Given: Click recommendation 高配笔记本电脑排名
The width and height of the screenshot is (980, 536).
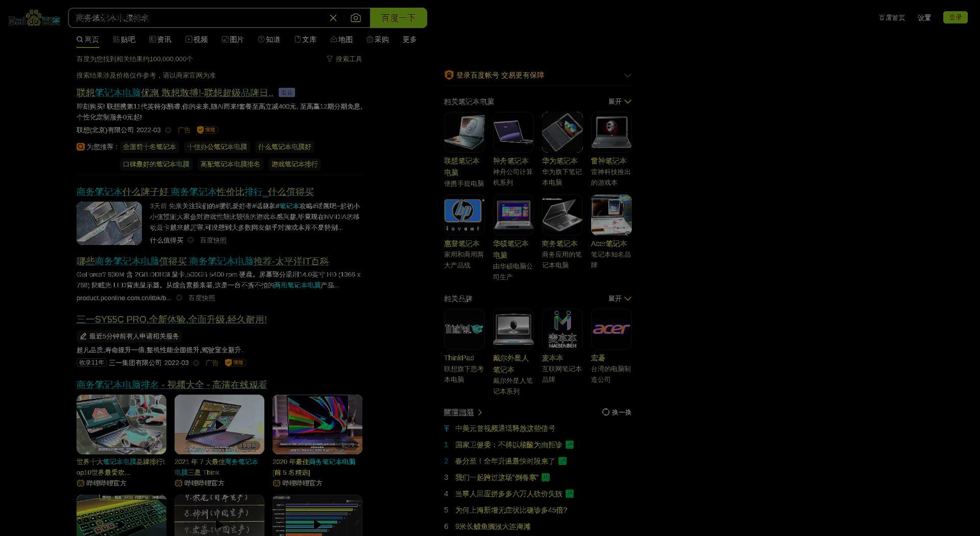Looking at the screenshot, I should pos(230,164).
